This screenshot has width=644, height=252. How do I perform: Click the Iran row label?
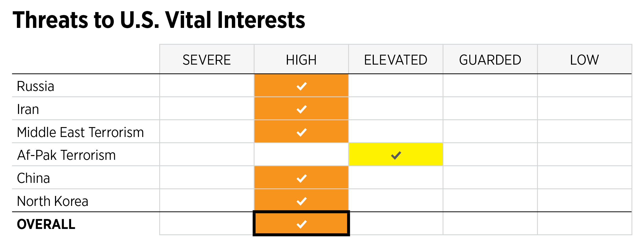[x=28, y=109]
